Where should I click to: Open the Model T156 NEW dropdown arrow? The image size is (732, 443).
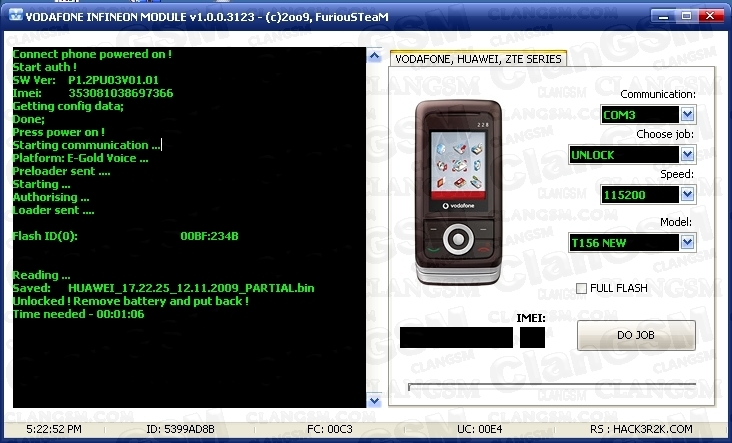[687, 243]
